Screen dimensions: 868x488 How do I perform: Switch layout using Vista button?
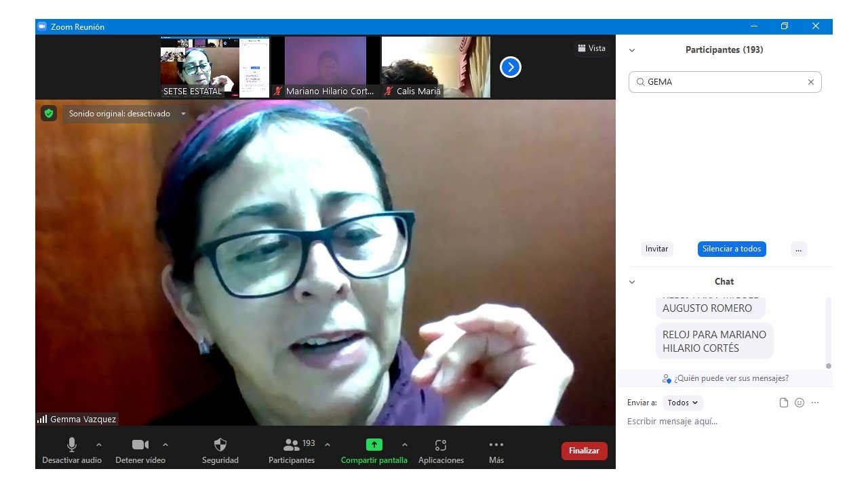[x=591, y=48]
